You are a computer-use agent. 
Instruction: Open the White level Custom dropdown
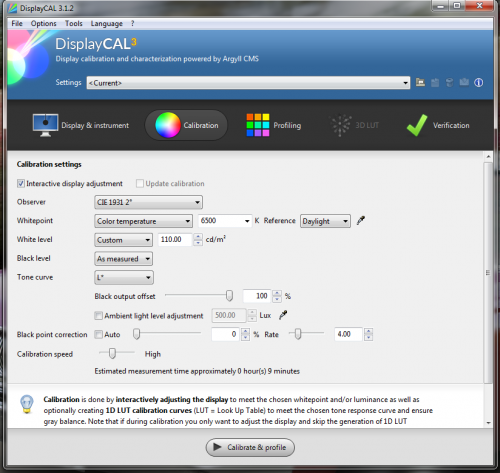[123, 240]
